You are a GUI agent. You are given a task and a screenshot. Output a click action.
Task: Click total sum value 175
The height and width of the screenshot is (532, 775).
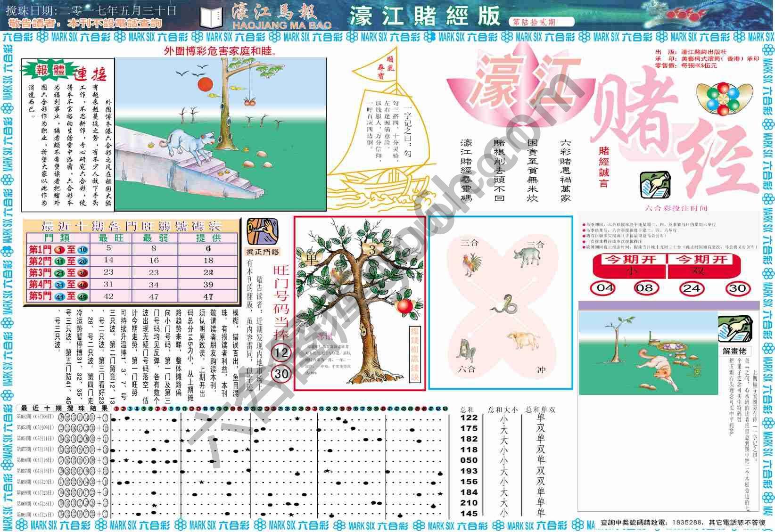pos(469,428)
